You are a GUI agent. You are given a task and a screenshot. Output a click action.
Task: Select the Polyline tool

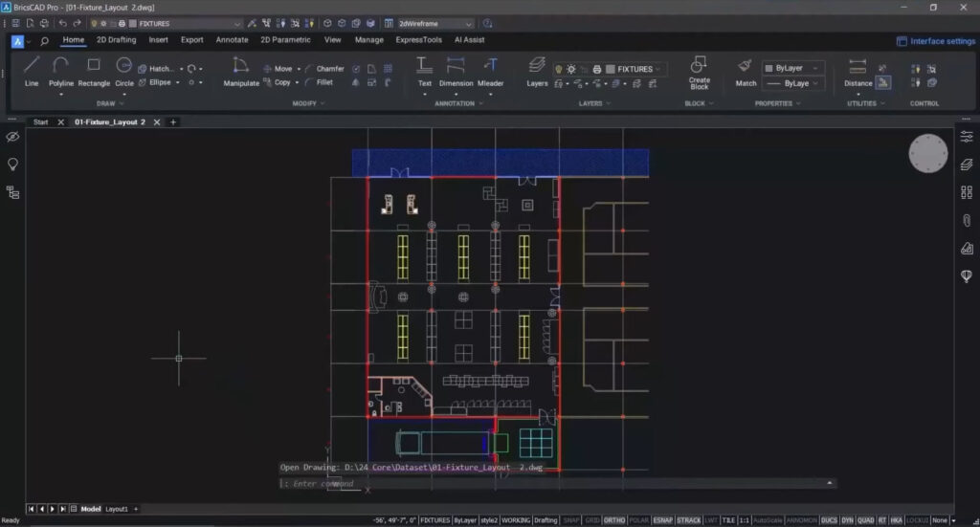[61, 71]
